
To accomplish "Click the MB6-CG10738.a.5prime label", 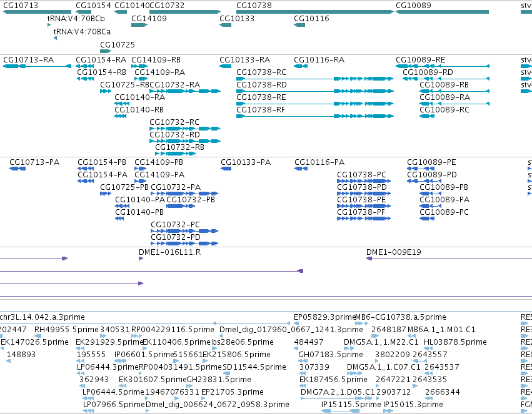I will 400,317.
